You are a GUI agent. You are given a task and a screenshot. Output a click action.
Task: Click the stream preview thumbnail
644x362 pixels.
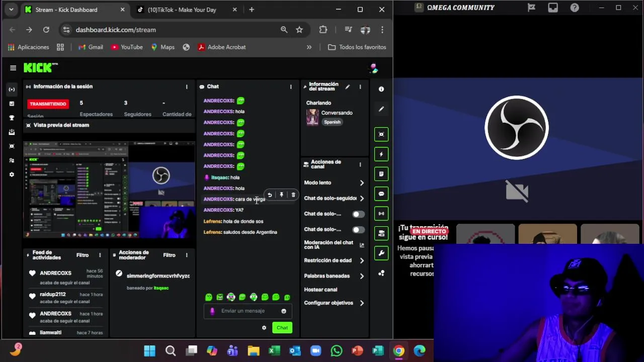pos(109,190)
